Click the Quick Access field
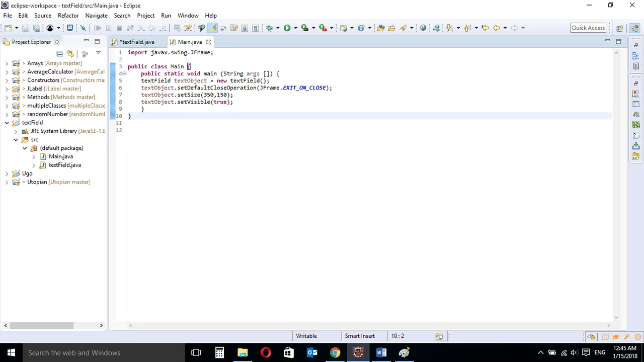 [588, 28]
